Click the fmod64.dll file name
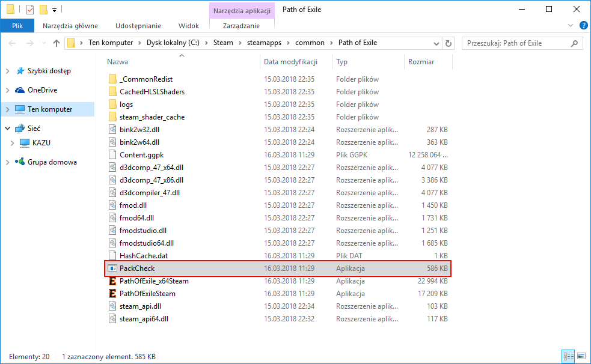Image resolution: width=591 pixels, height=364 pixels. 136,217
